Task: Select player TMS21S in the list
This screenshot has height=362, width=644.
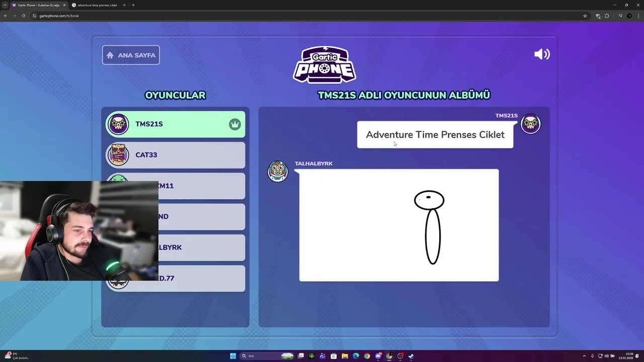Action: 175,124
